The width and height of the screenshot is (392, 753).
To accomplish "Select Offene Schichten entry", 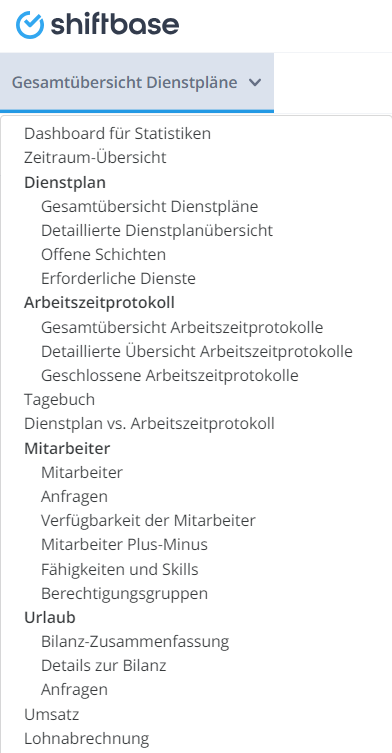I will (103, 255).
